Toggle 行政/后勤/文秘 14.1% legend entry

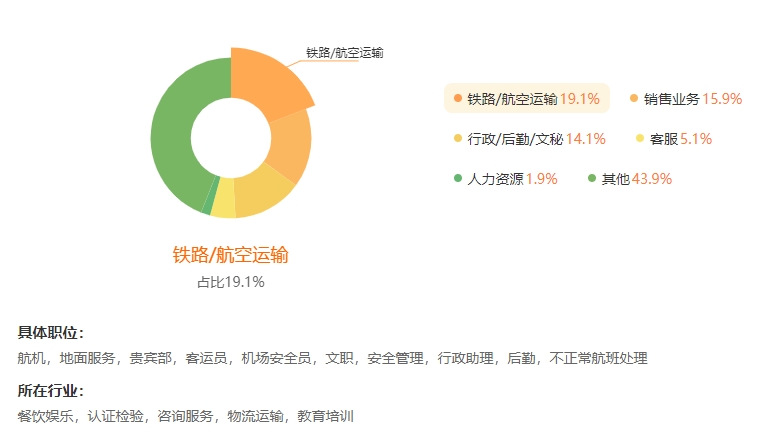(530, 139)
